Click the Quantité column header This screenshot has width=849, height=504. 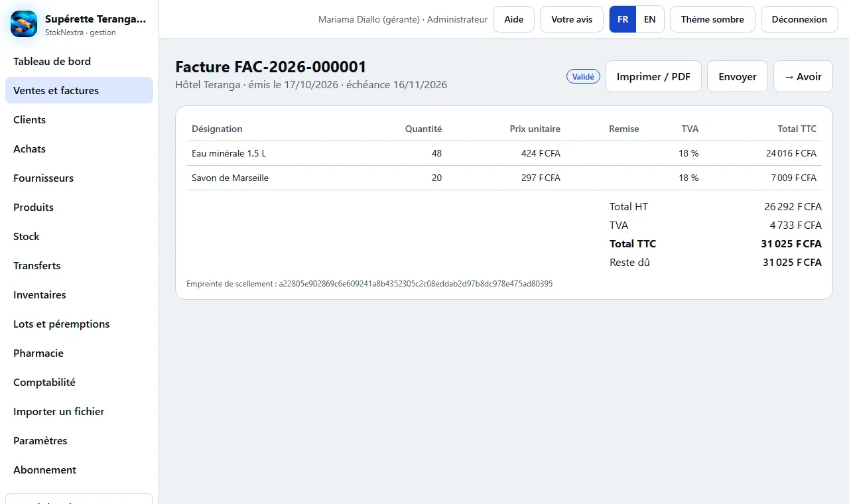point(423,129)
